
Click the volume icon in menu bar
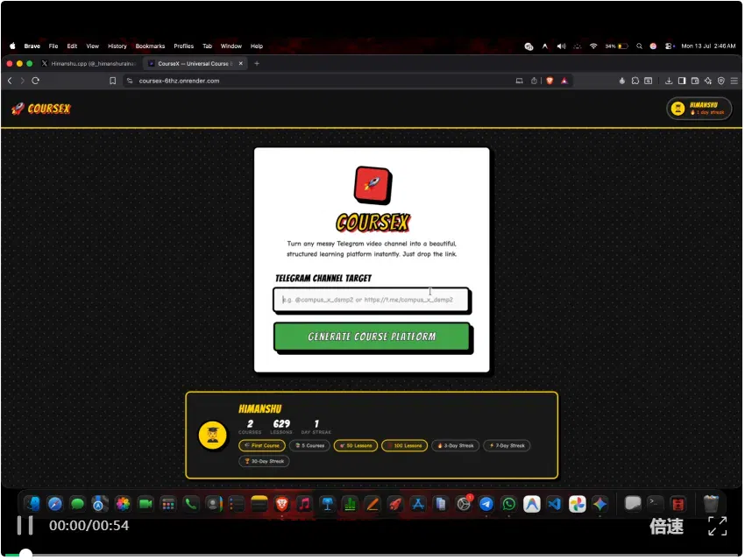pos(561,46)
